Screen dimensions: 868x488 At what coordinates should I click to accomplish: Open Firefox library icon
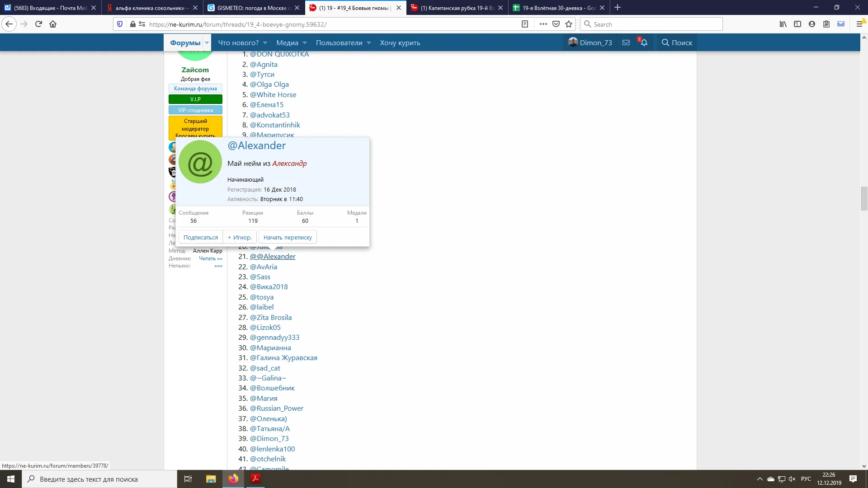point(783,24)
